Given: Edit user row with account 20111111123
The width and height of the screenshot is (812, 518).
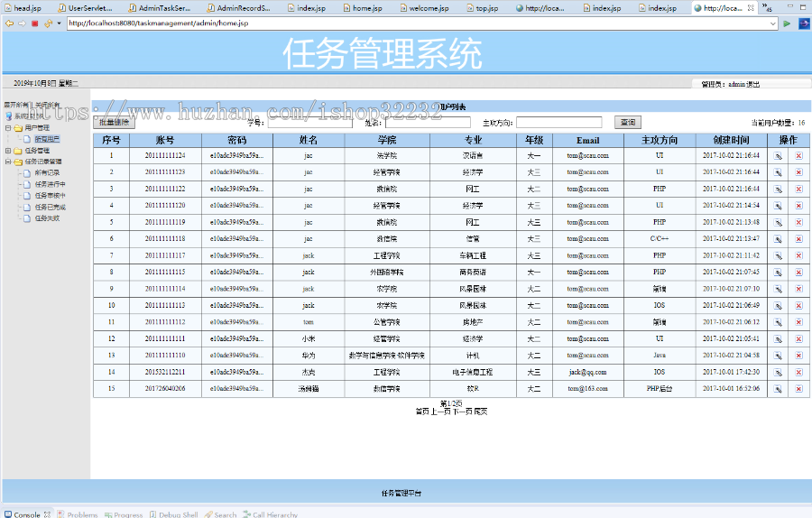Looking at the screenshot, I should point(778,172).
